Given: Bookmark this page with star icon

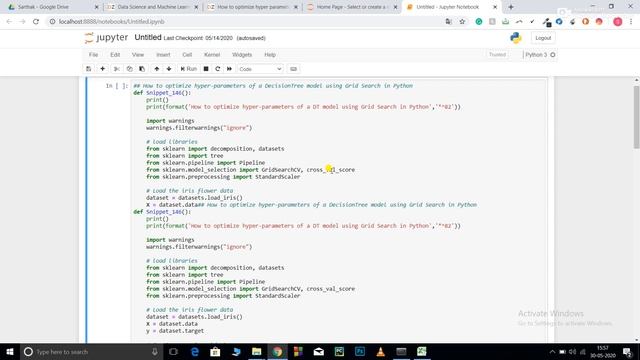Looking at the screenshot, I should click(462, 22).
